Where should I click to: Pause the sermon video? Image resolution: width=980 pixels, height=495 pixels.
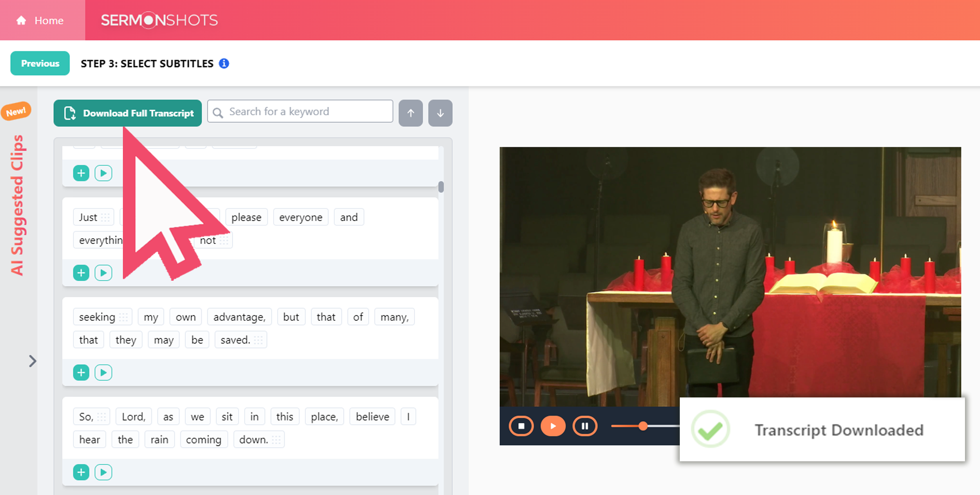tap(585, 425)
